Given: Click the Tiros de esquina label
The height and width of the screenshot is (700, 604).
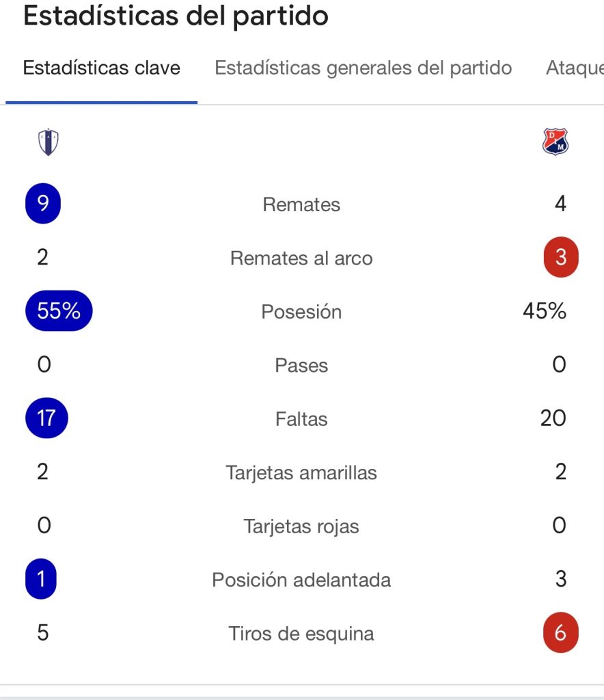Looking at the screenshot, I should coord(301,634).
